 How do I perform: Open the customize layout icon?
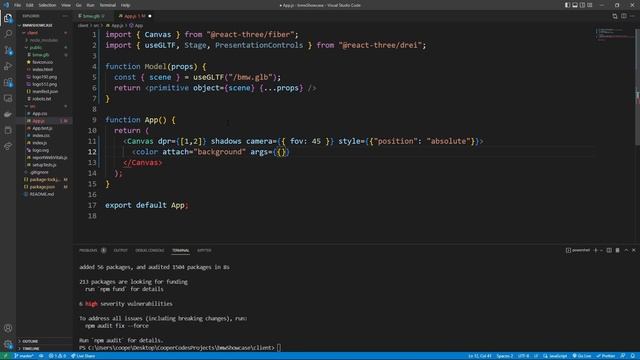point(589,5)
